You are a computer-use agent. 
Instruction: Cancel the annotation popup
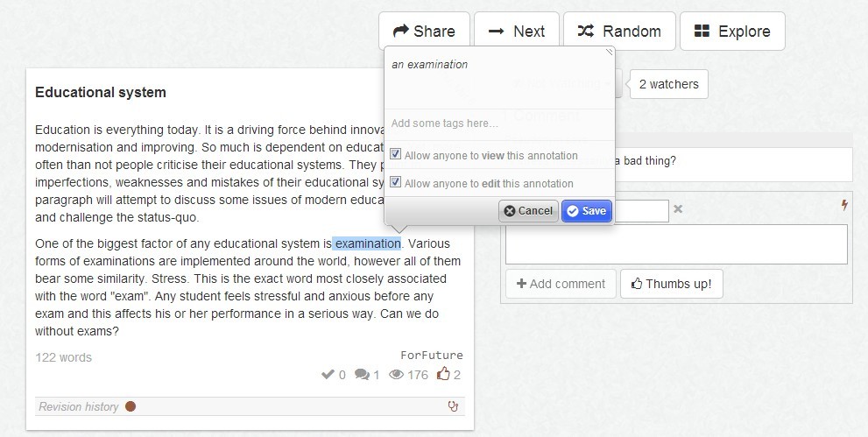pos(528,211)
